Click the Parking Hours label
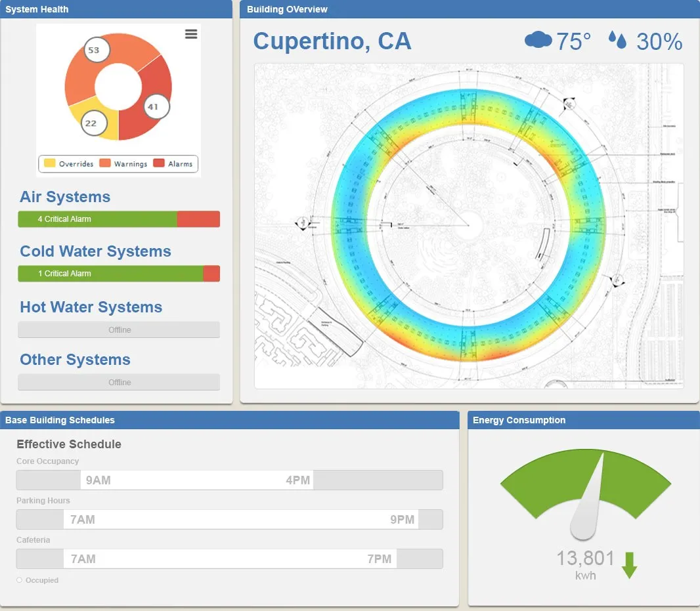The height and width of the screenshot is (611, 700). click(x=43, y=500)
